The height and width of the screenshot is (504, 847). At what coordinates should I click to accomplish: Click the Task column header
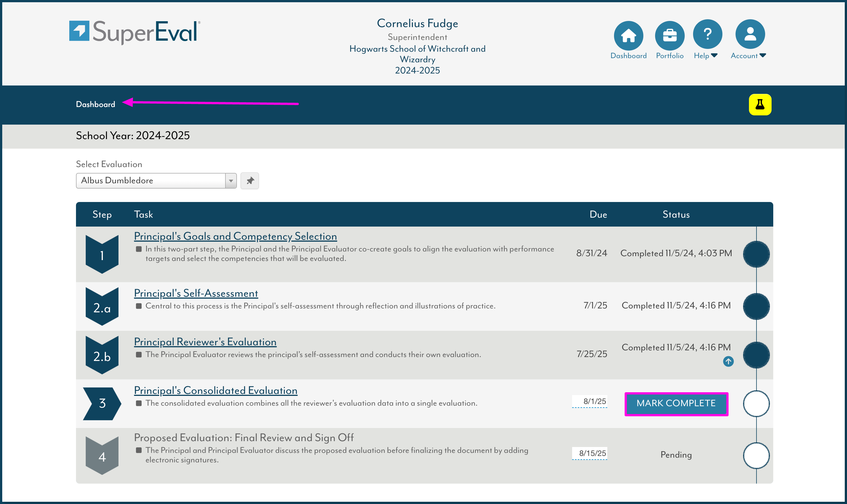tap(143, 214)
